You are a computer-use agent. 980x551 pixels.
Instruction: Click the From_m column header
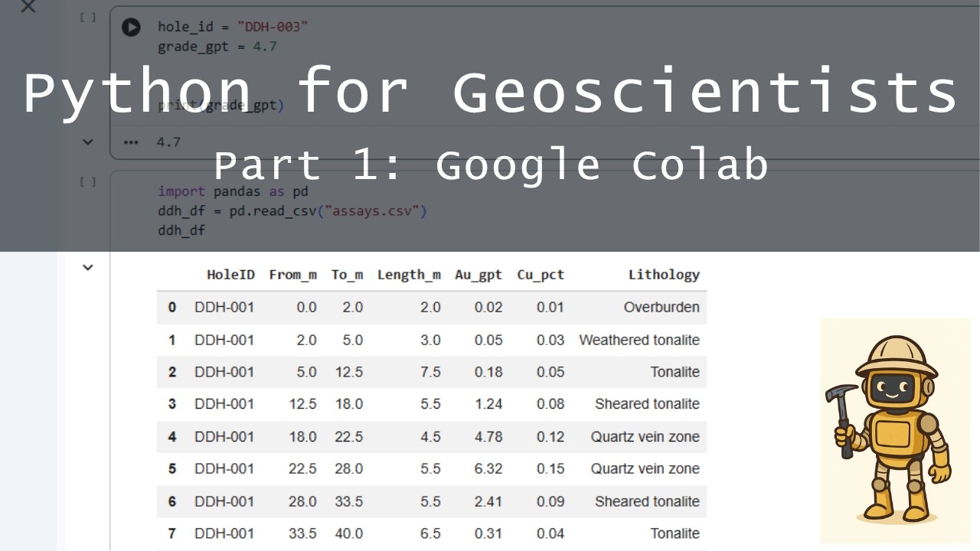(293, 275)
